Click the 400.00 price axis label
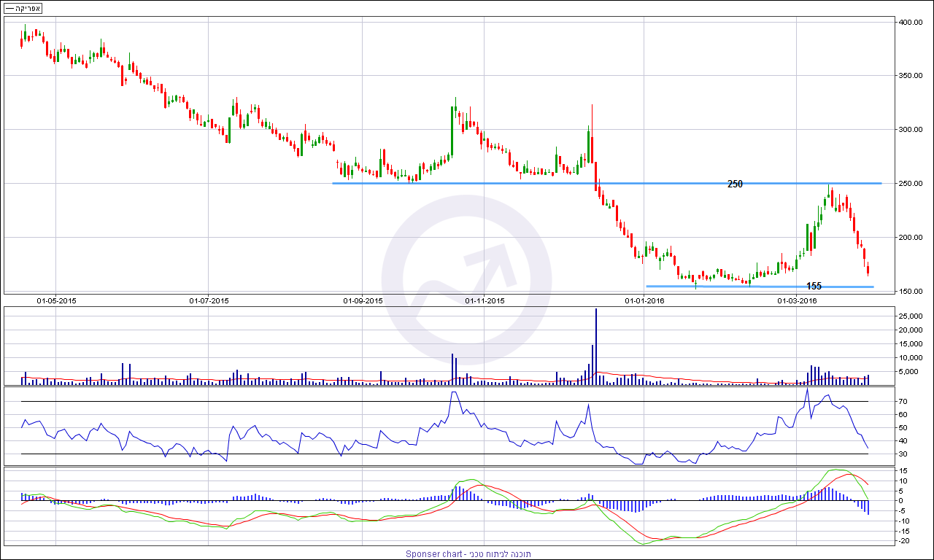Screen dimensions: 934x560 (910, 23)
